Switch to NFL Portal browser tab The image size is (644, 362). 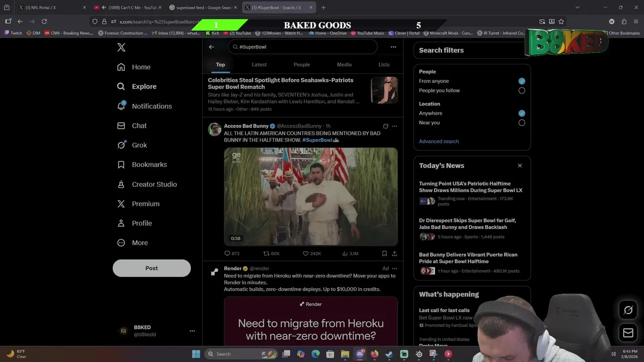pos(51,8)
